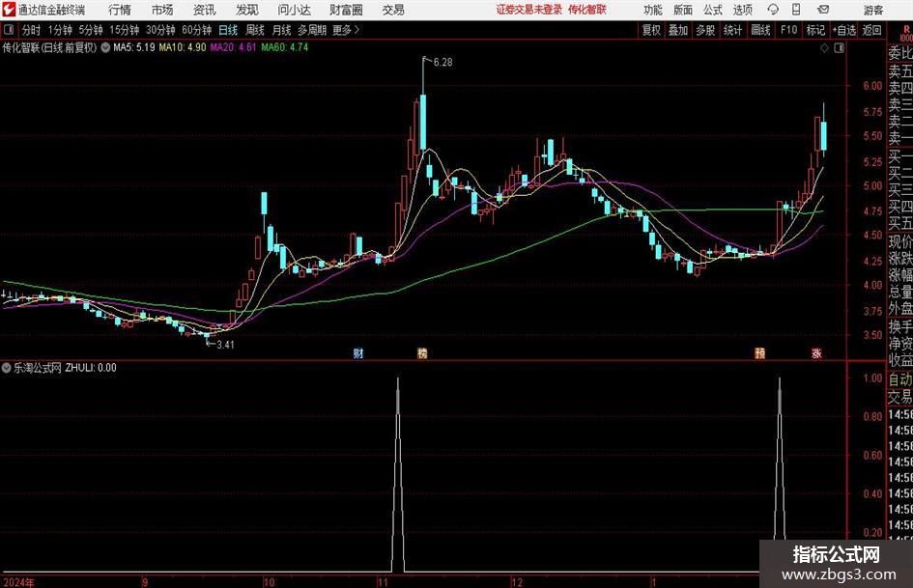Click the MA20: 4.61 indicator label
This screenshot has width=913, height=588.
(x=233, y=47)
